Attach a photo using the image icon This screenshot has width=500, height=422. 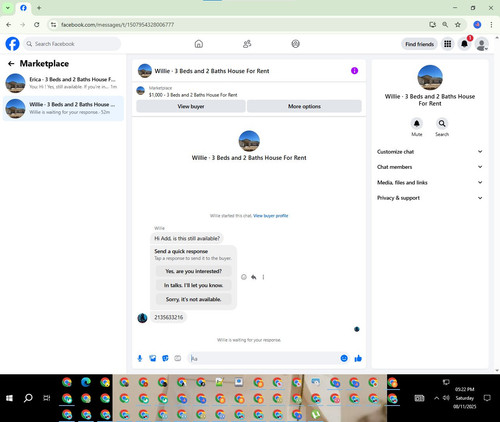click(x=152, y=358)
